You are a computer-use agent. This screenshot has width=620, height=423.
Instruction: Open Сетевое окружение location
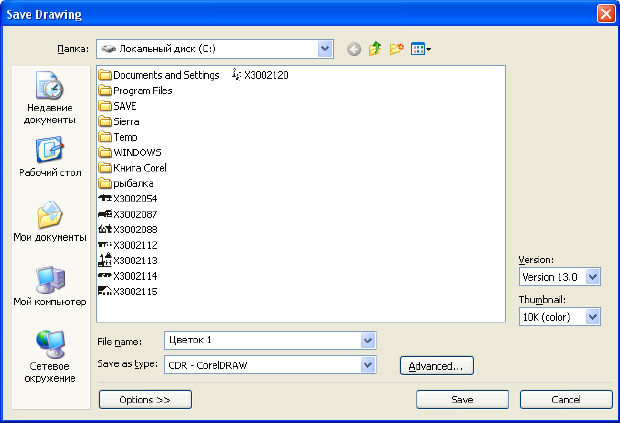click(49, 357)
